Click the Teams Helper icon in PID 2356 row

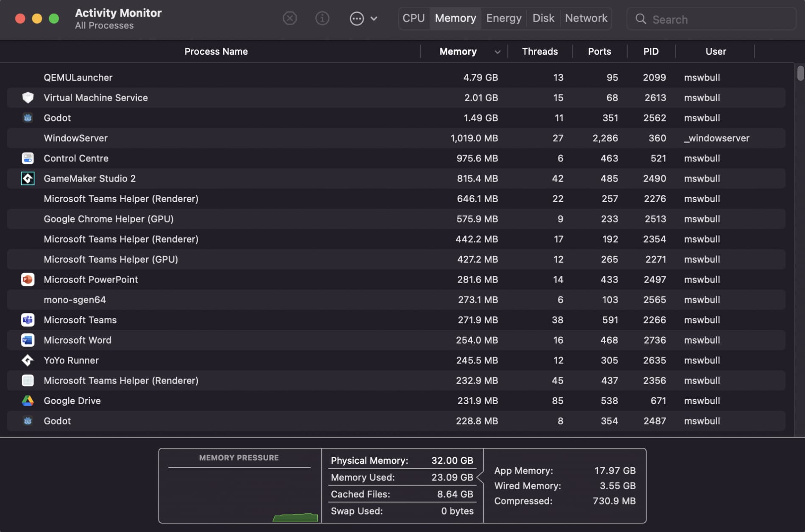click(x=28, y=380)
